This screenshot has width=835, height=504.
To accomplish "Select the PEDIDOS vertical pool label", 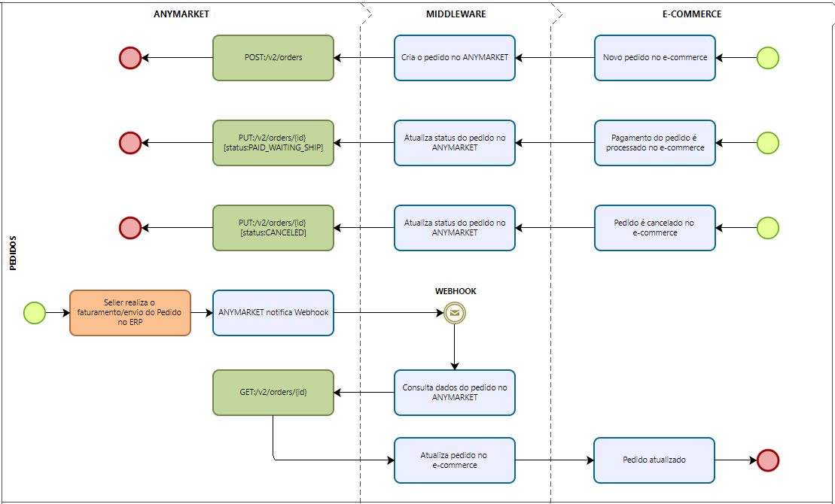I will [14, 254].
